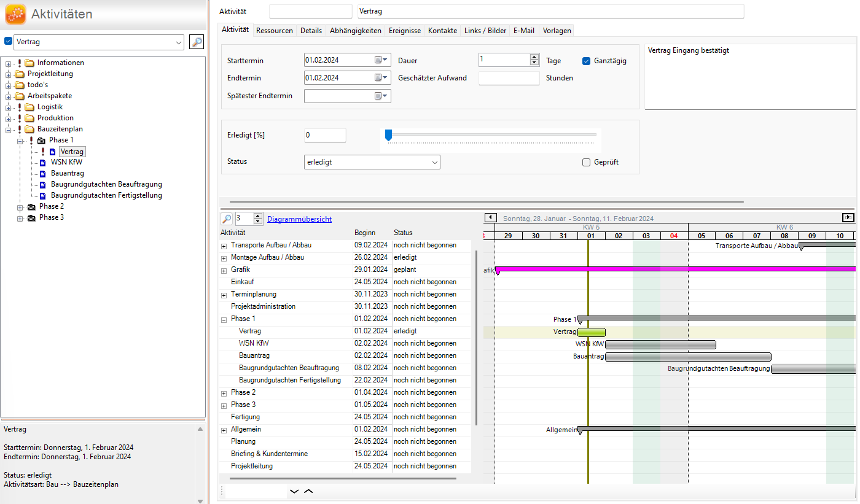This screenshot has width=860, height=504.
Task: Switch to the Ressourcen tab
Action: pos(274,31)
